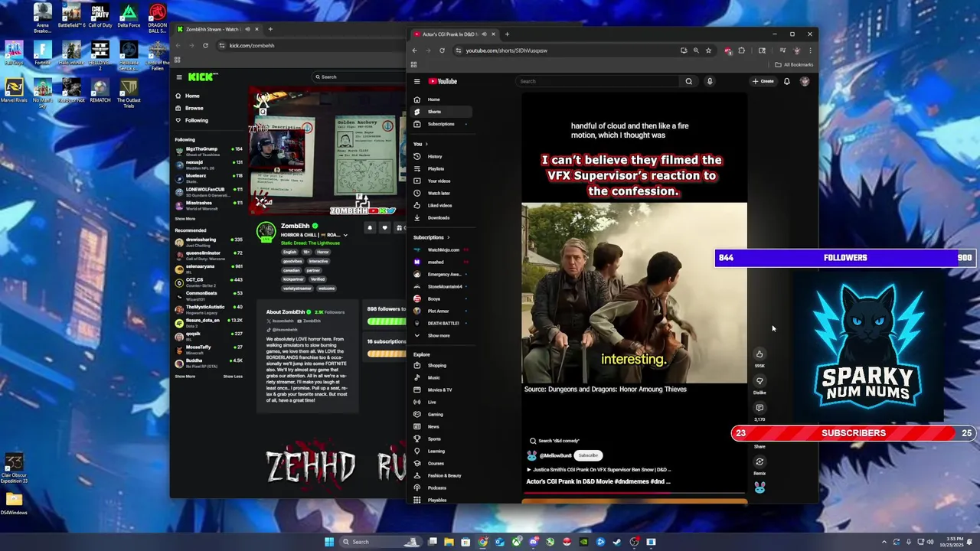
Task: Open Kick Browse page
Action: pyautogui.click(x=189, y=108)
